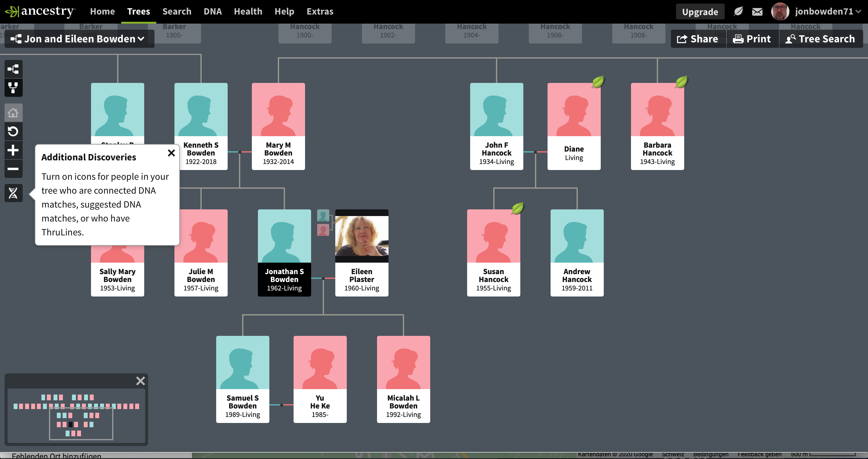Viewport: 868px width, 459px height.
Task: Select Health from the navigation bar
Action: coord(248,11)
